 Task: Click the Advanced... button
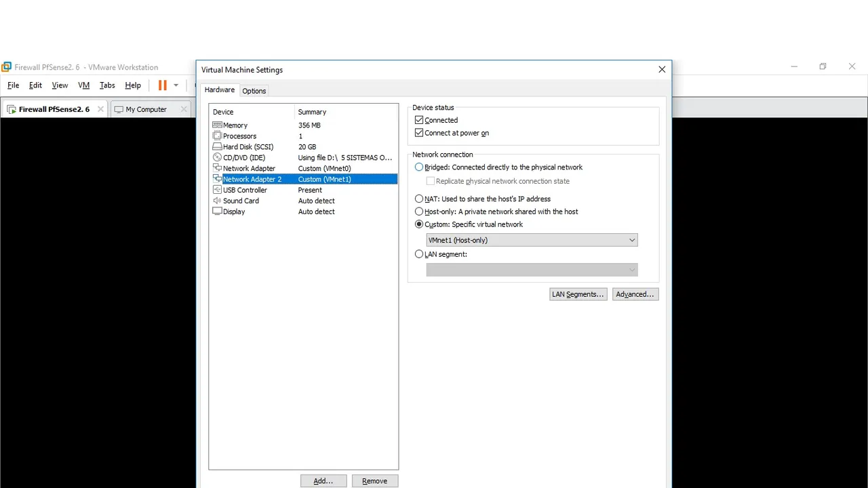[635, 294]
